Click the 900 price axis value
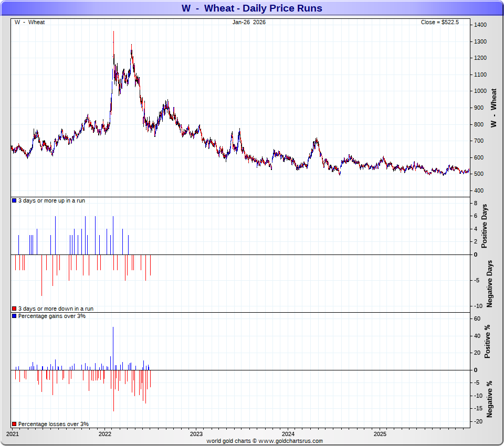 coord(479,108)
